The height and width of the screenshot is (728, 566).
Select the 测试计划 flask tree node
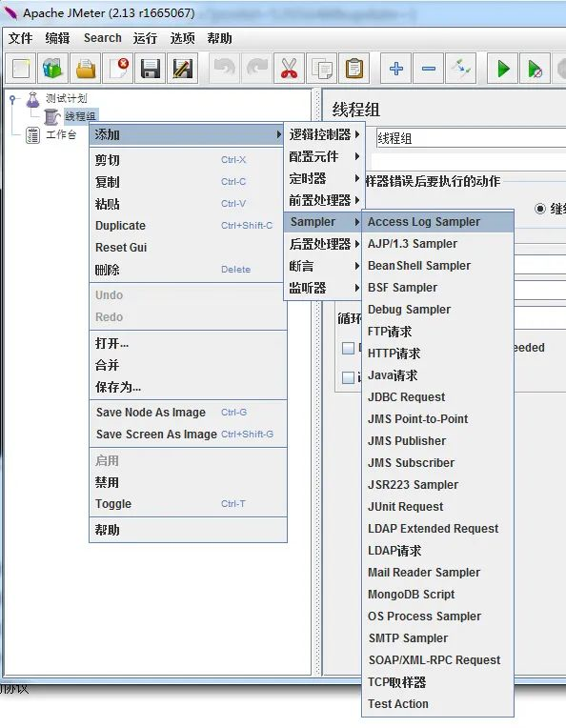56,98
